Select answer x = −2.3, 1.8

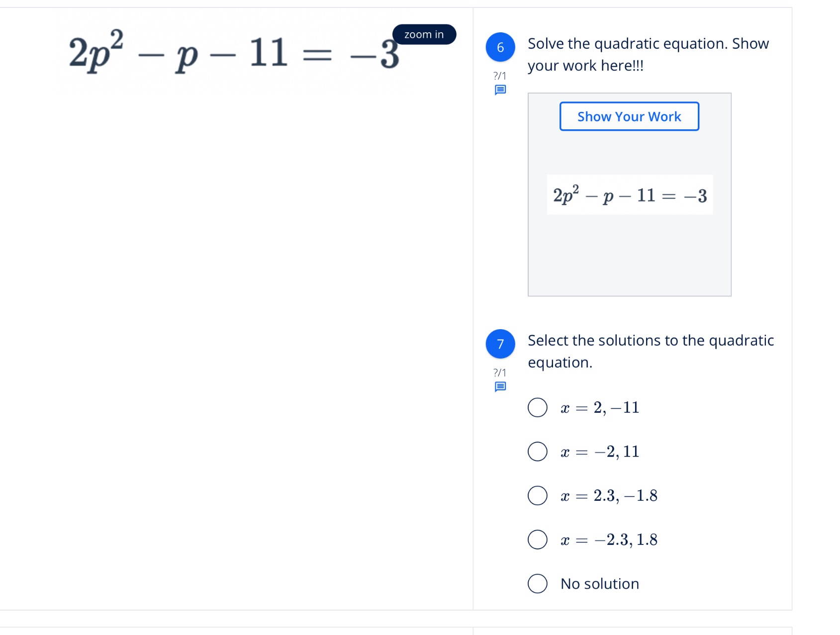pyautogui.click(x=537, y=539)
